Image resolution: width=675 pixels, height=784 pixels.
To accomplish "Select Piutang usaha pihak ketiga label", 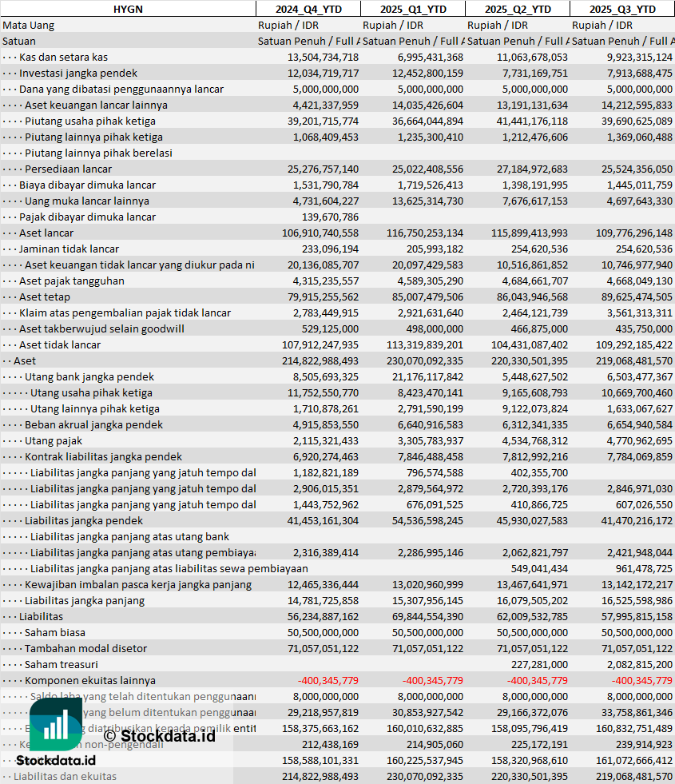I will [90, 121].
